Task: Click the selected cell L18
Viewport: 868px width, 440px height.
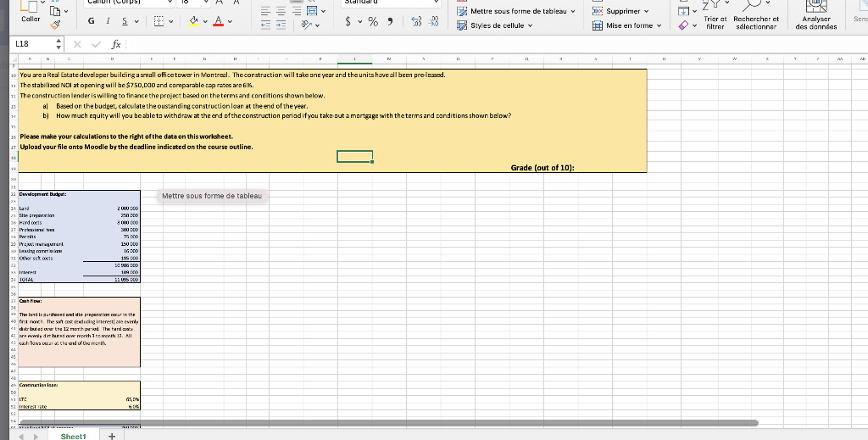Action: pyautogui.click(x=355, y=157)
